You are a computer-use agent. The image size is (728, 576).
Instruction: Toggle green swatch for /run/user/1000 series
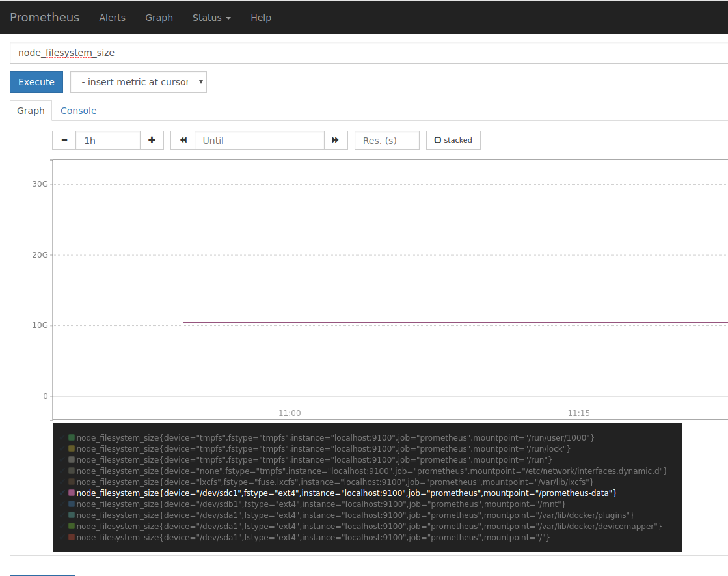72,437
